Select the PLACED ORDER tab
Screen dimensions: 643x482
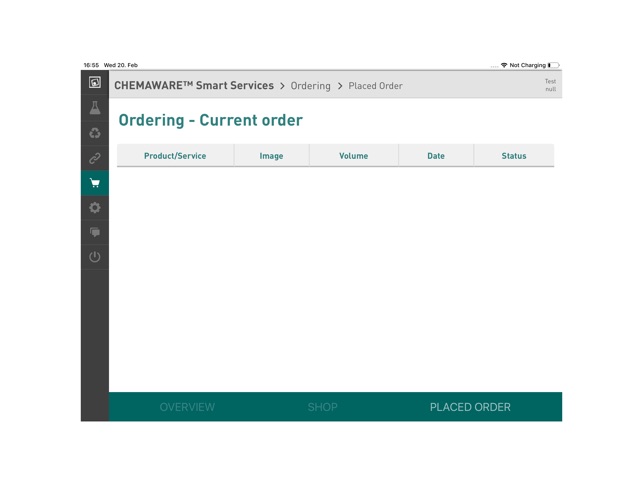click(470, 407)
